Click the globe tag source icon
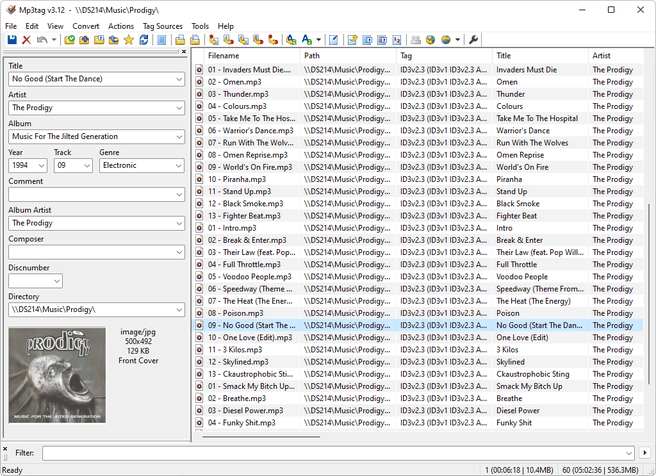The width and height of the screenshot is (656, 476). click(x=430, y=40)
